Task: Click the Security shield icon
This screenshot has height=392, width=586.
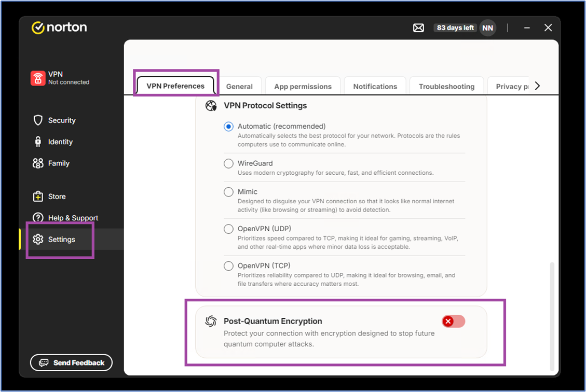Action: click(x=38, y=120)
